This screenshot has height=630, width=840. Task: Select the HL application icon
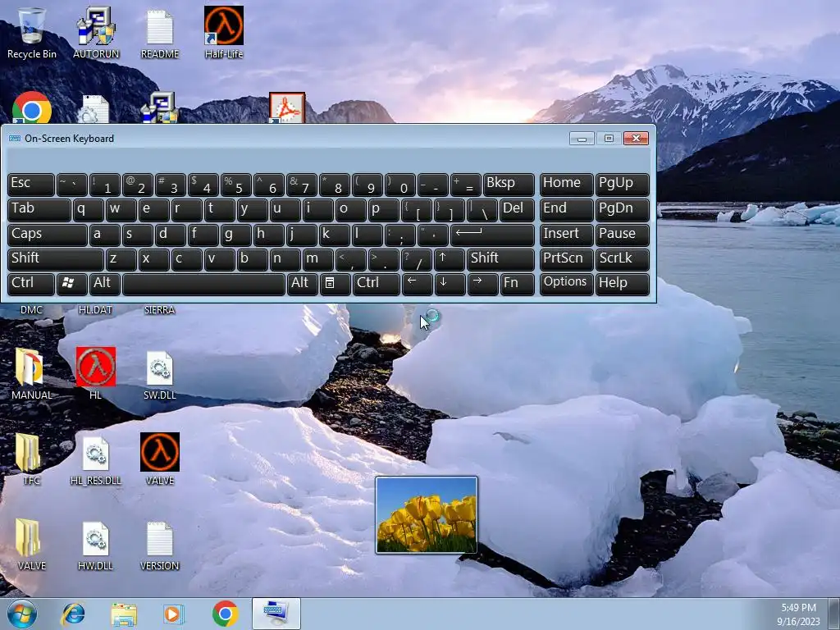(x=96, y=373)
